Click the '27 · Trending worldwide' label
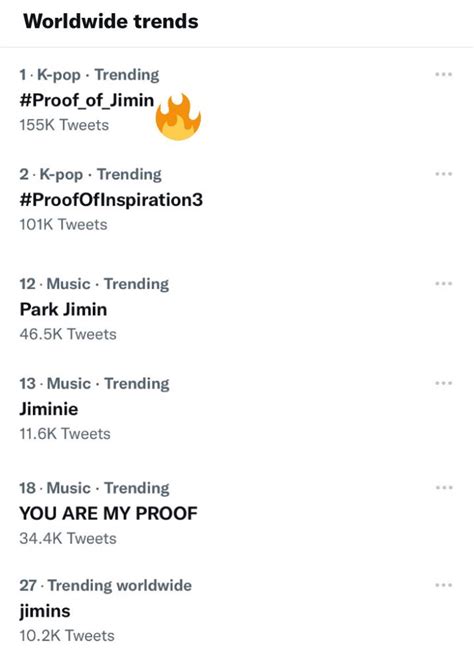Image resolution: width=474 pixels, height=664 pixels. [x=105, y=586]
